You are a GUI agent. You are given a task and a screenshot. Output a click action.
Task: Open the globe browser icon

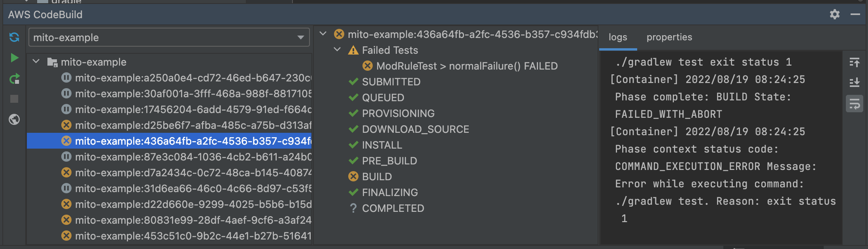14,119
